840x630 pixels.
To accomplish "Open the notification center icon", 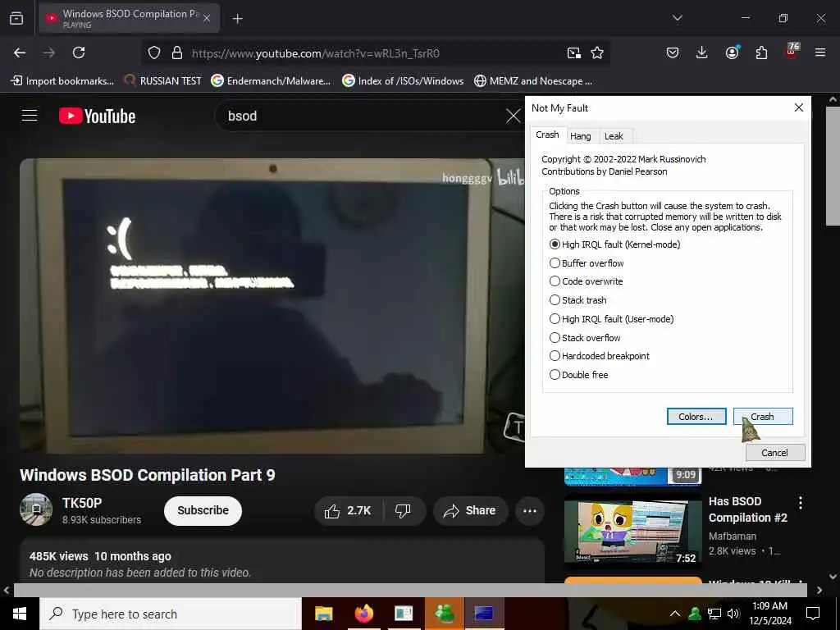I will [x=813, y=614].
